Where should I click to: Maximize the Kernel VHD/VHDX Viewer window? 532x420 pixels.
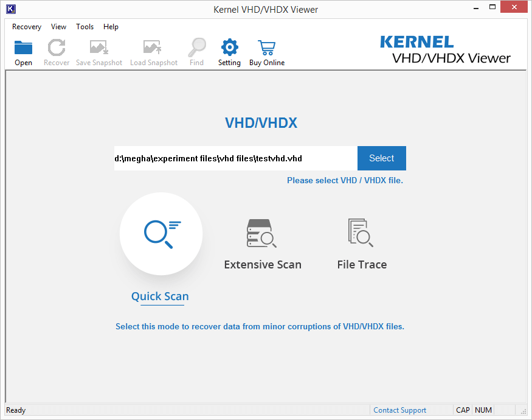point(492,7)
